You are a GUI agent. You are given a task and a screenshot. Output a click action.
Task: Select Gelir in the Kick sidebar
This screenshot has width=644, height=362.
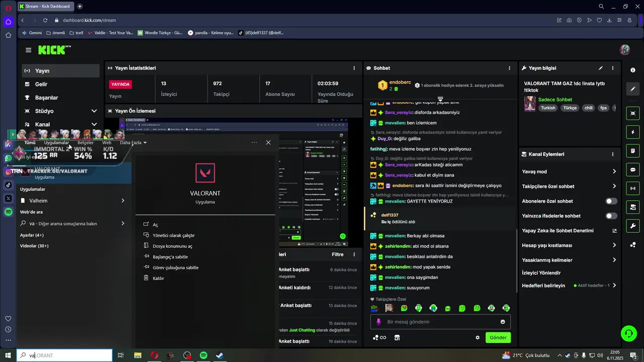pyautogui.click(x=60, y=84)
